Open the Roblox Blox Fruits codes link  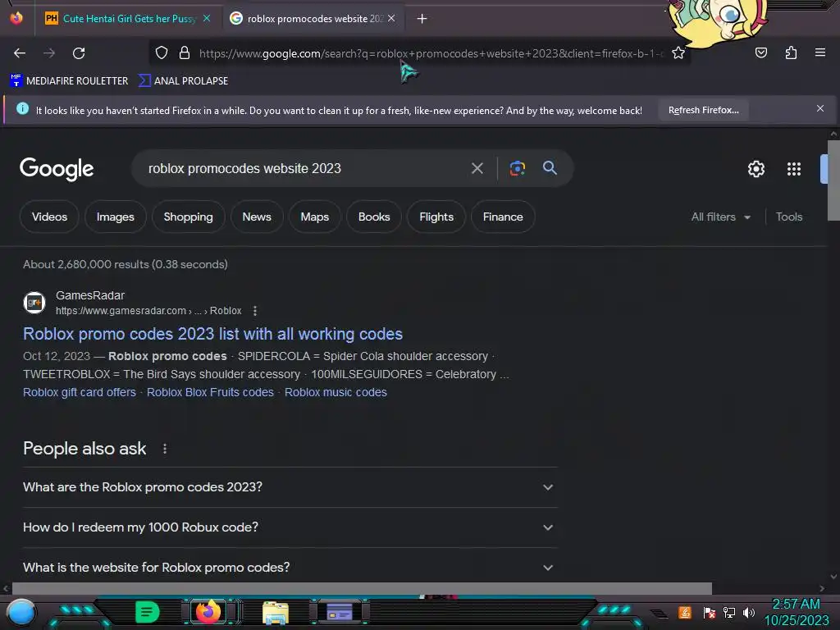coord(210,392)
